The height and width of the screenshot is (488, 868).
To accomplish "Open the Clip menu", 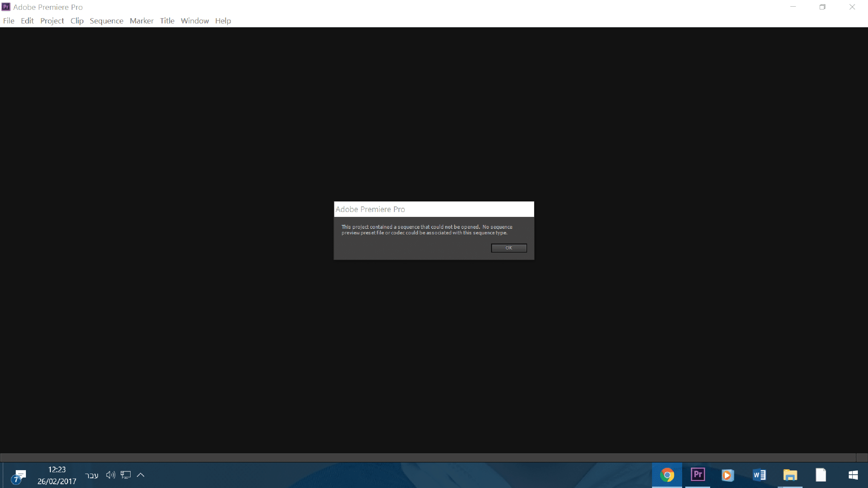I will (x=77, y=21).
